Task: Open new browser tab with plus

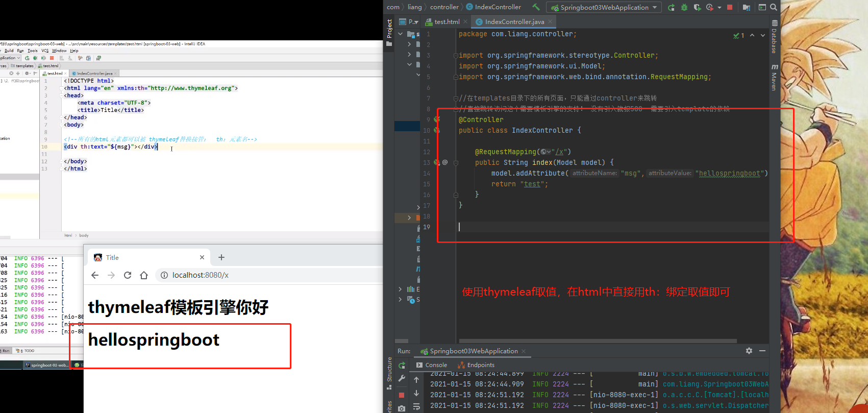Action: [x=221, y=257]
